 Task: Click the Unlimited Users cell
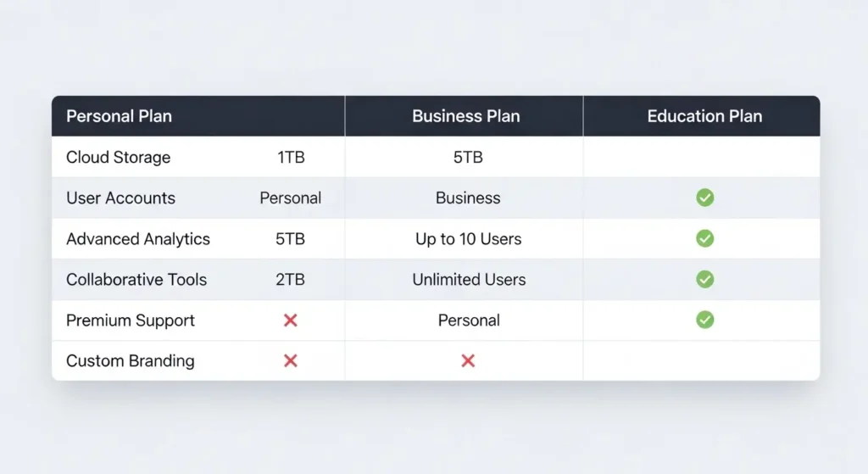469,279
